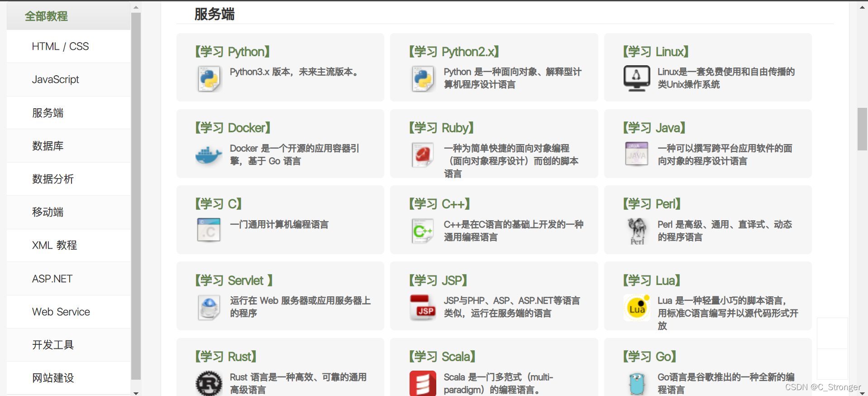
Task: Open the 【学习 Python2.x】 tutorial link
Action: click(x=454, y=52)
